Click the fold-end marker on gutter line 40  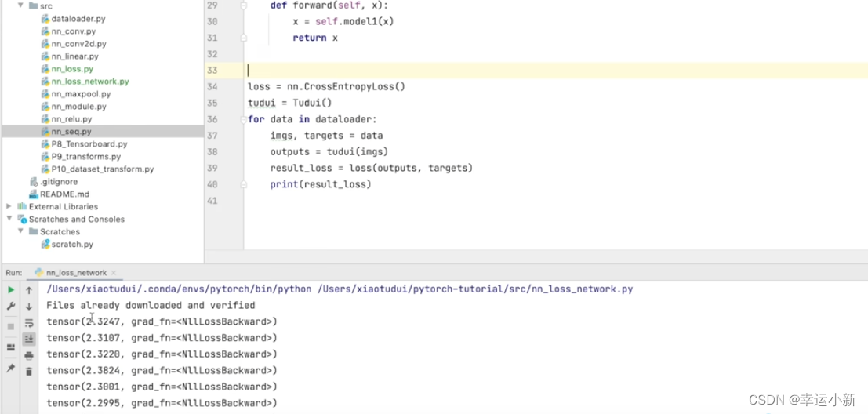(x=243, y=184)
